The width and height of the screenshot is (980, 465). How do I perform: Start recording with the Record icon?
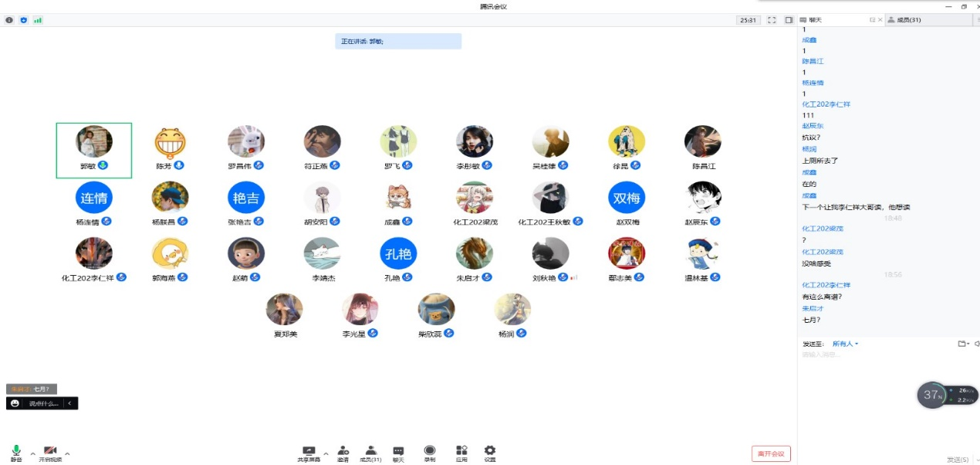point(430,452)
